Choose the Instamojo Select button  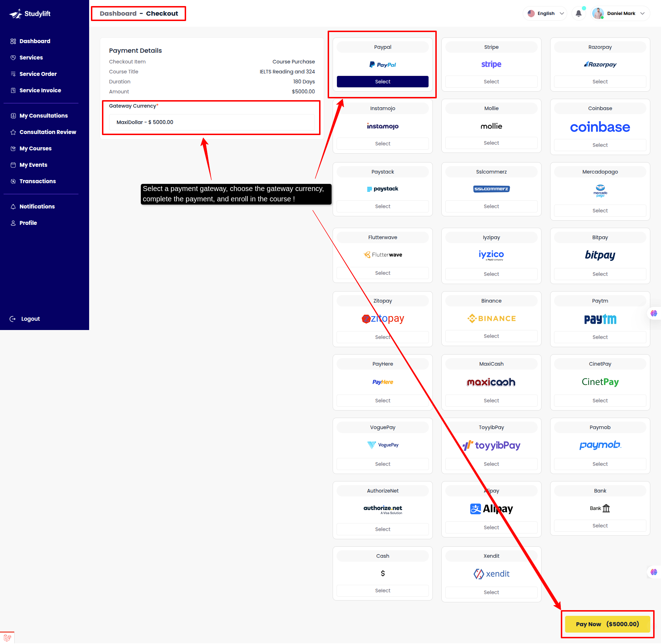coord(383,144)
